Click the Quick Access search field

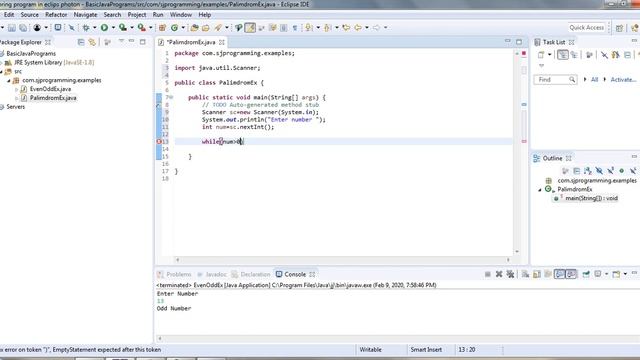coord(587,27)
